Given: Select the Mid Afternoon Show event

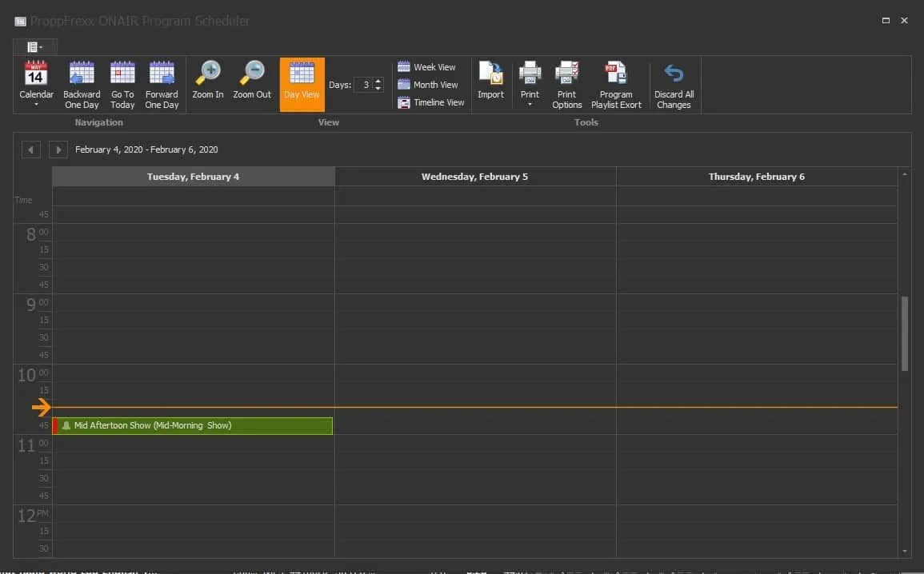Looking at the screenshot, I should click(x=192, y=425).
